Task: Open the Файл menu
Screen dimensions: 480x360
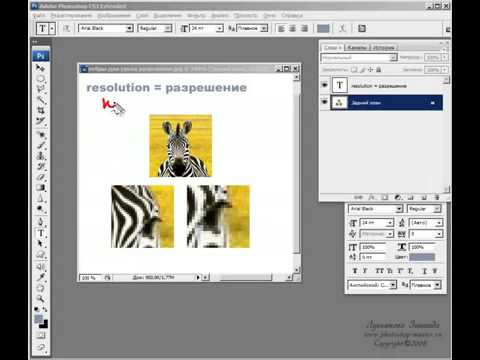Action: [39, 16]
